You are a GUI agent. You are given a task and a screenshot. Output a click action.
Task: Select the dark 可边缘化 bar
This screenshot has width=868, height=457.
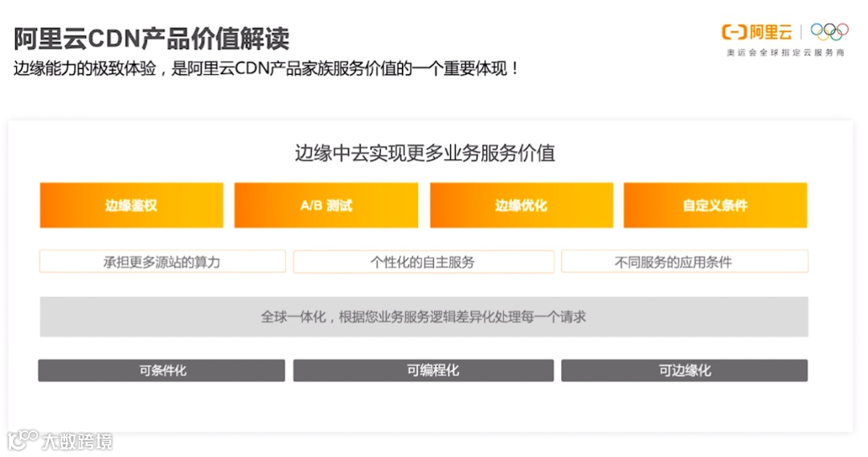tap(684, 371)
